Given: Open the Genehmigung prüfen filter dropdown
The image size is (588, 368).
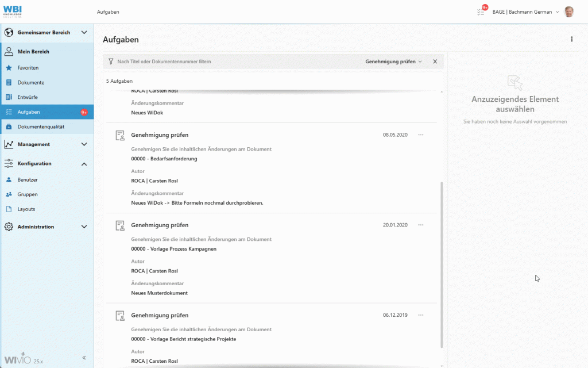Looking at the screenshot, I should click(x=393, y=62).
